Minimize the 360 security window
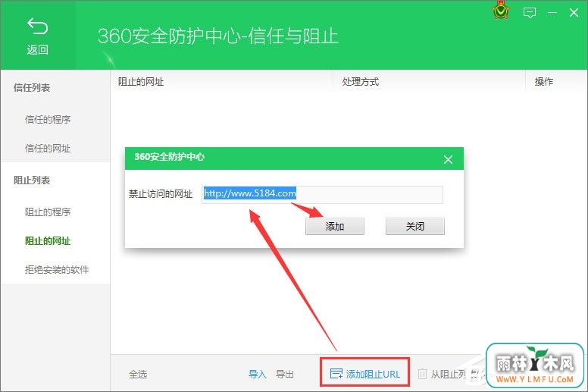The image size is (588, 392). click(552, 13)
